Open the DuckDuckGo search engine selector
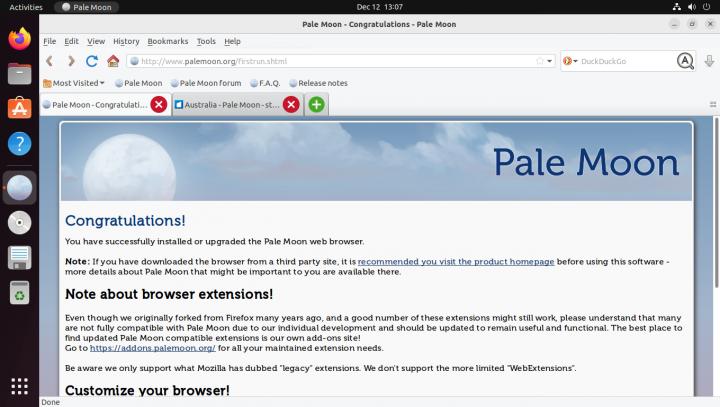This screenshot has width=720, height=407. (570, 61)
